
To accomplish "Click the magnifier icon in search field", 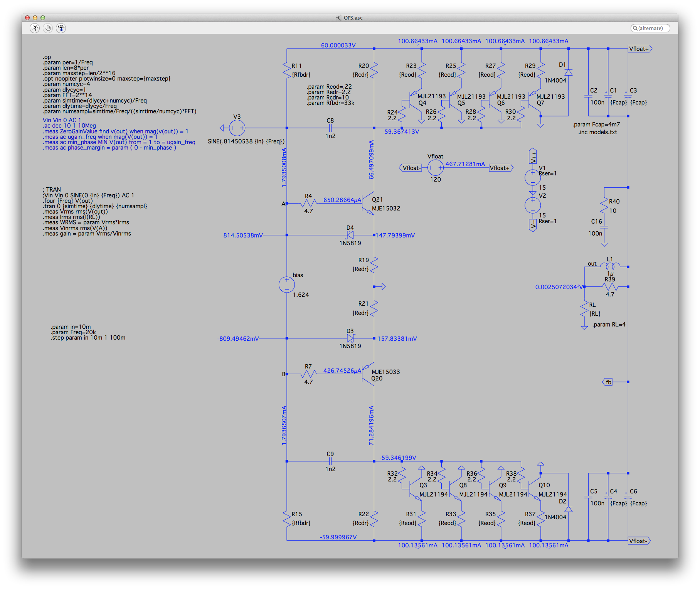I will [x=635, y=28].
